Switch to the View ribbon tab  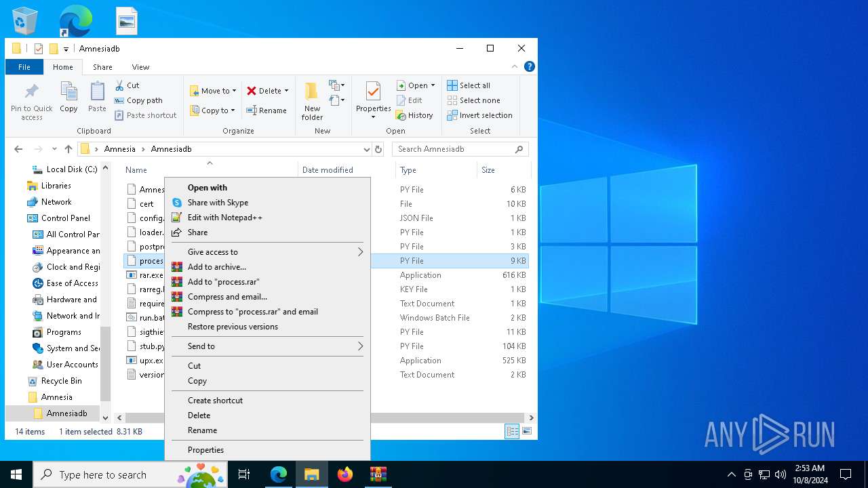coord(140,67)
